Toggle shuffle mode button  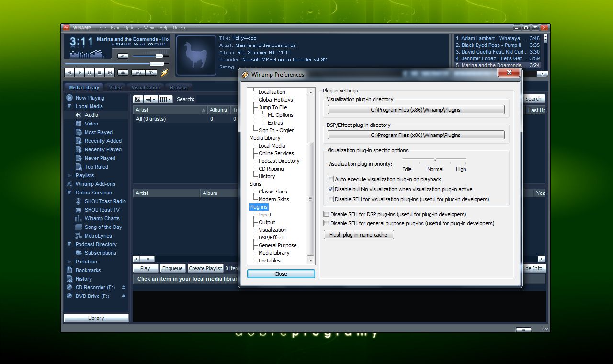(138, 72)
